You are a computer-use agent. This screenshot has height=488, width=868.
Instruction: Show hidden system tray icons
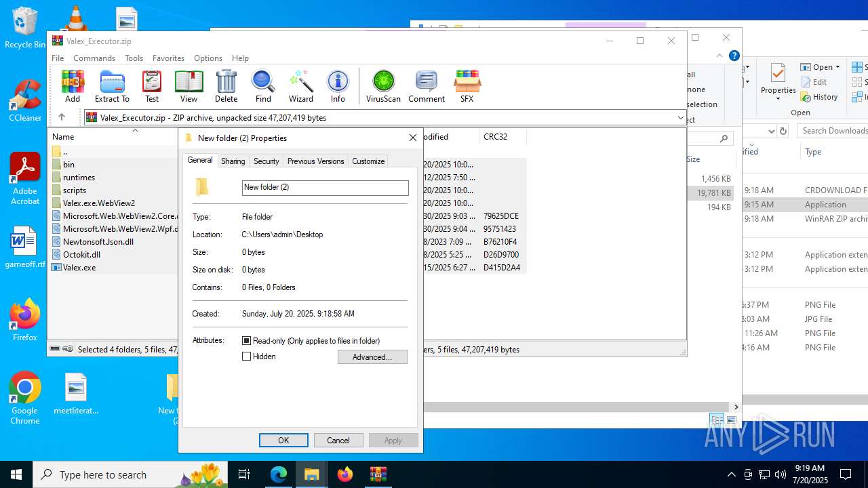(x=731, y=474)
